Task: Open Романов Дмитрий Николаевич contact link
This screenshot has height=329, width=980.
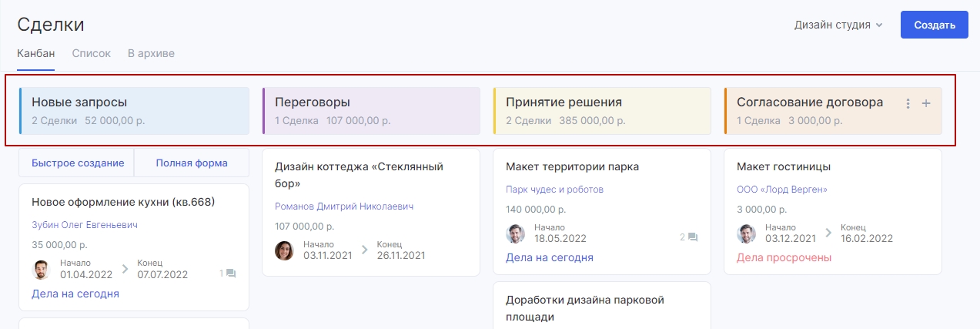Action: coord(344,206)
